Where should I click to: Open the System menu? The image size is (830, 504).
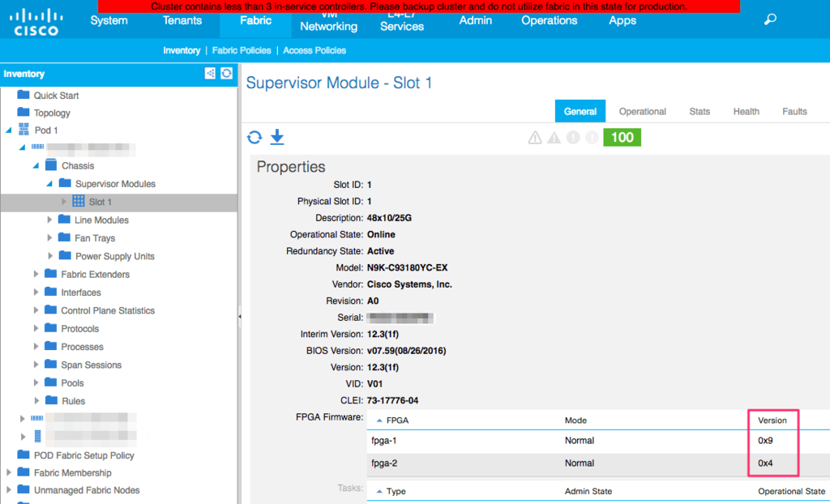point(109,20)
